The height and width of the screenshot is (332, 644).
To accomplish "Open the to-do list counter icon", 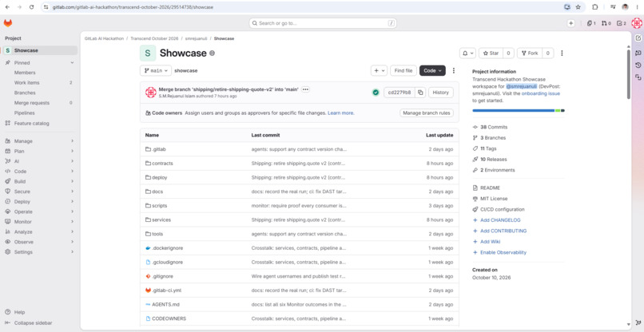I will (x=622, y=23).
